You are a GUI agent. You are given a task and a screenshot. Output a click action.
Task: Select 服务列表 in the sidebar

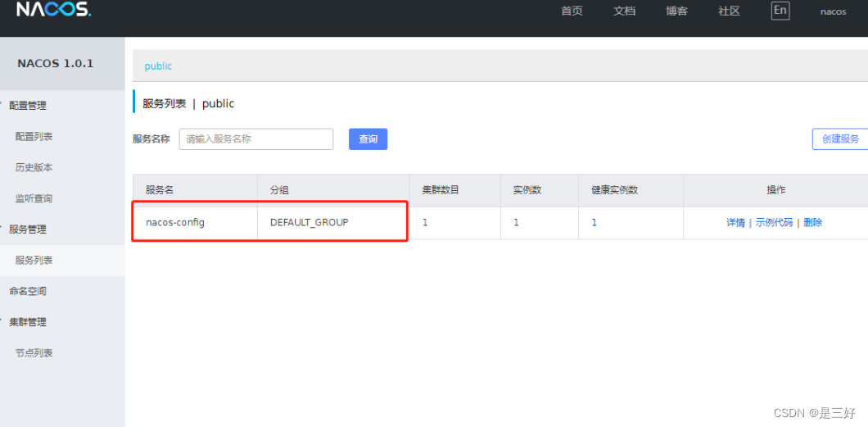pyautogui.click(x=34, y=261)
